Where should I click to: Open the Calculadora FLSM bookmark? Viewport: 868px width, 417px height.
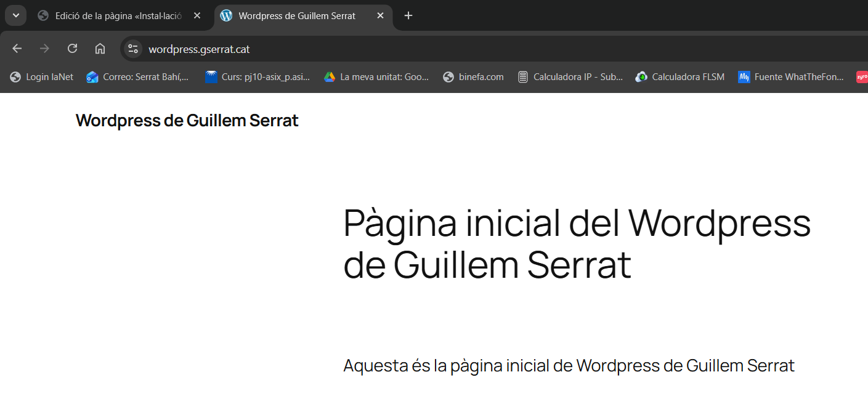680,77
